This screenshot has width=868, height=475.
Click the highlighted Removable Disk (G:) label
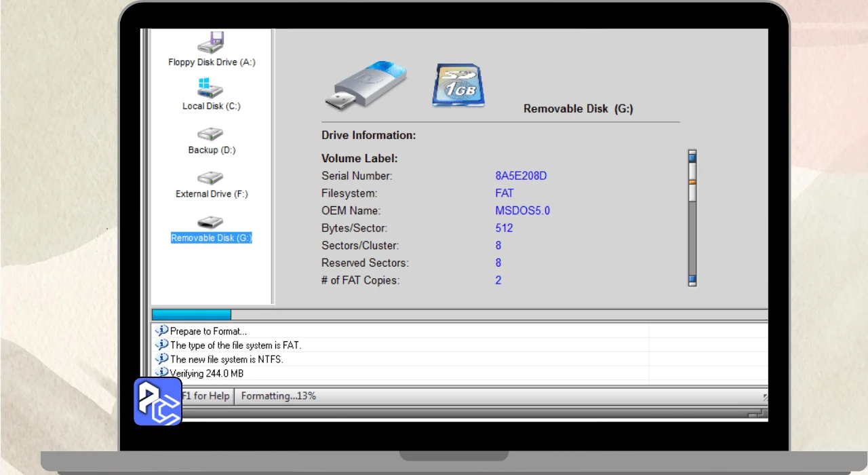(211, 238)
